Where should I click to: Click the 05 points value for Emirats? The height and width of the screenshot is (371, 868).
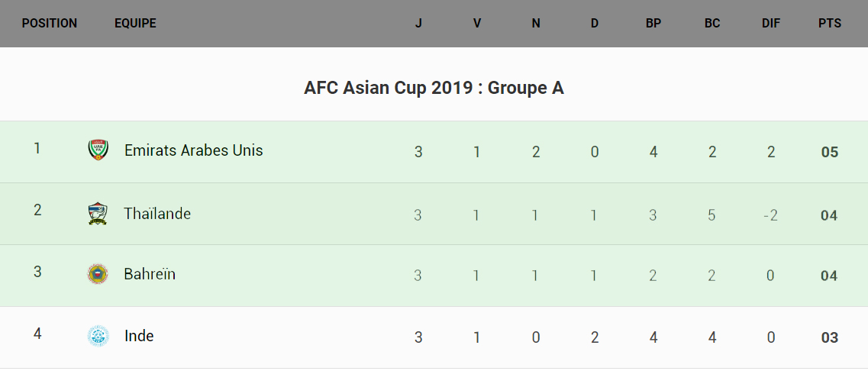829,153
